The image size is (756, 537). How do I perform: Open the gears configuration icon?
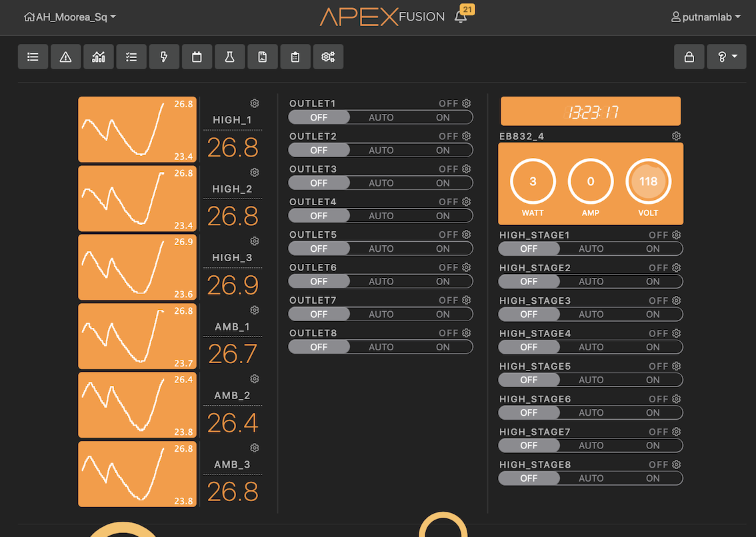328,57
